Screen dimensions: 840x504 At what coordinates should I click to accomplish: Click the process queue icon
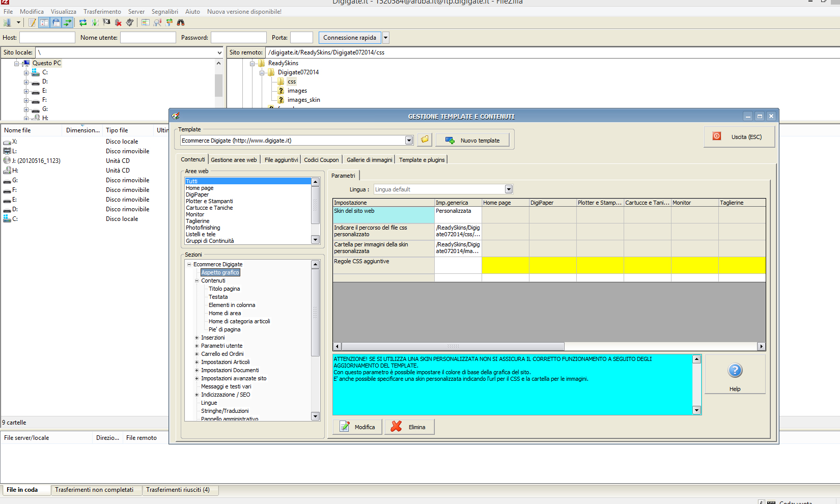(x=95, y=22)
